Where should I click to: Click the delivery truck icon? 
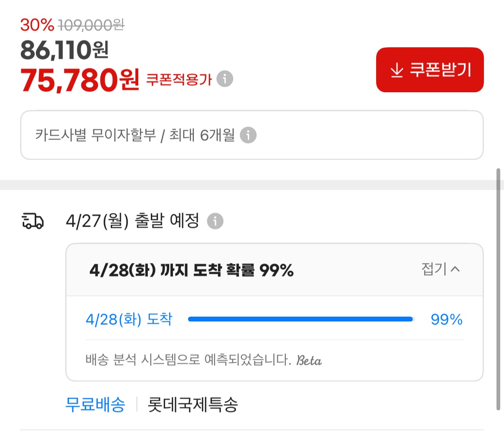[33, 221]
